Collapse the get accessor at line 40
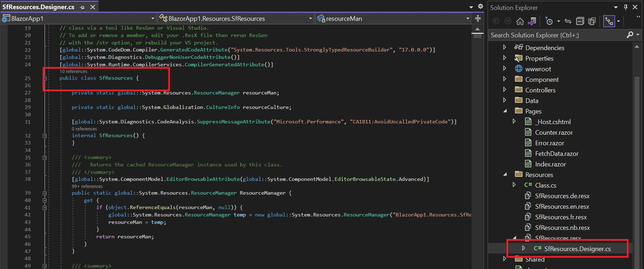Image resolution: width=644 pixels, height=269 pixels. [x=45, y=200]
